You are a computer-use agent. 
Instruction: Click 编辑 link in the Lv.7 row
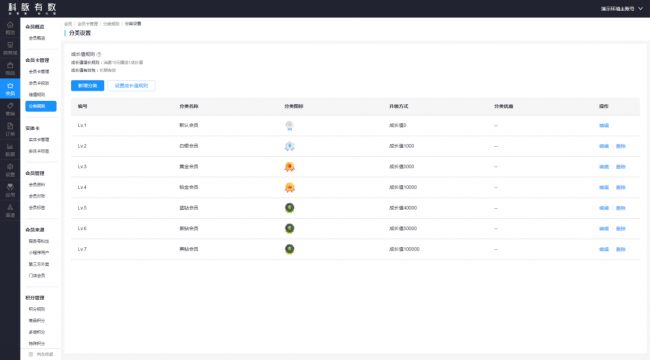coord(604,249)
